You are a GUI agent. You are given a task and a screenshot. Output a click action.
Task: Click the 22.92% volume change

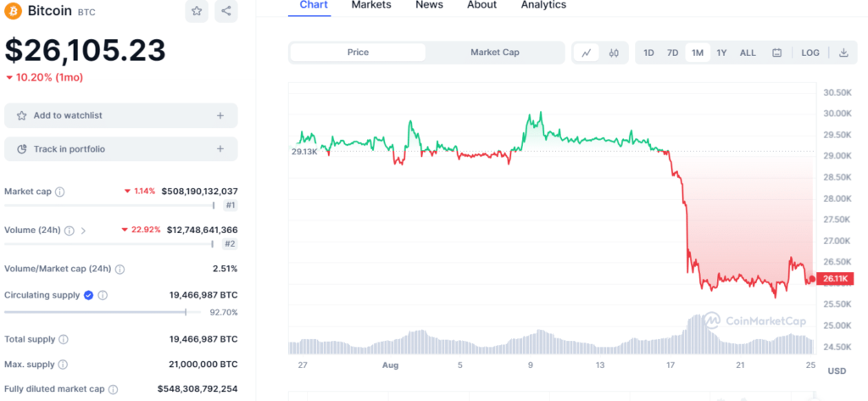pyautogui.click(x=146, y=230)
